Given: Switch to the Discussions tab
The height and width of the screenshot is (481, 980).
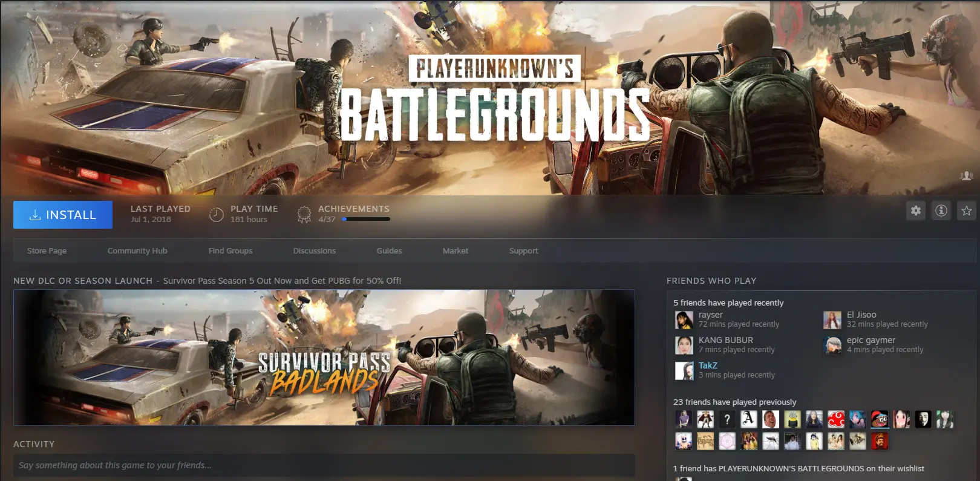Looking at the screenshot, I should pos(314,250).
